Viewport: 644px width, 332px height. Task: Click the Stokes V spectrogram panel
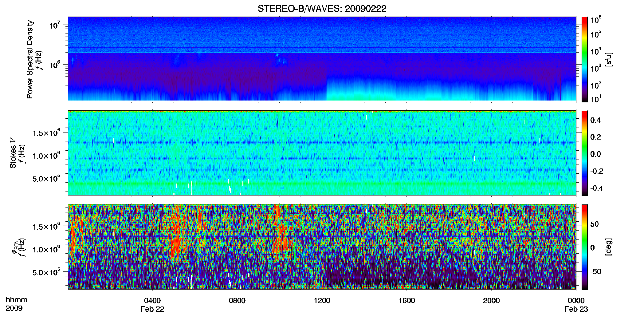322,153
